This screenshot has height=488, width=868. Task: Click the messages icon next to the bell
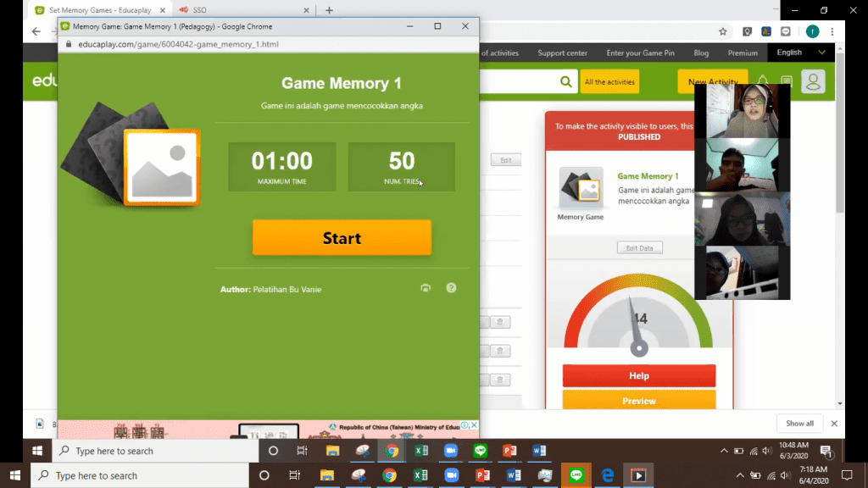[x=787, y=81]
